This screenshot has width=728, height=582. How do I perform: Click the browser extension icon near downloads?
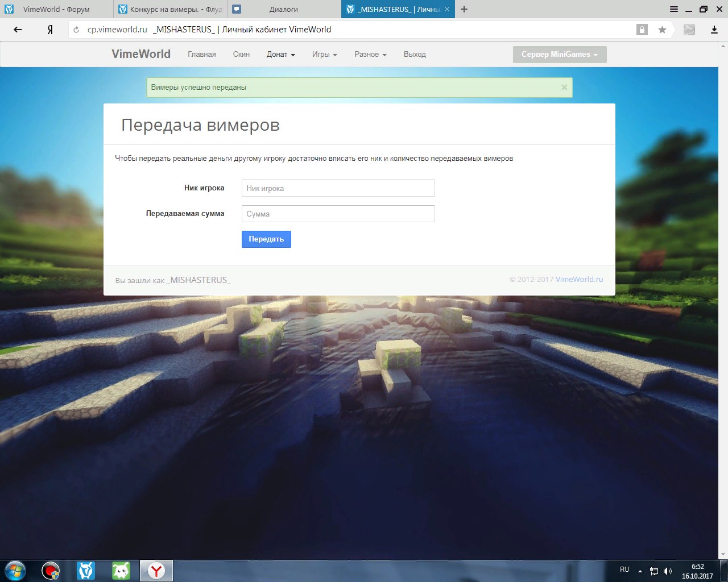pos(689,30)
